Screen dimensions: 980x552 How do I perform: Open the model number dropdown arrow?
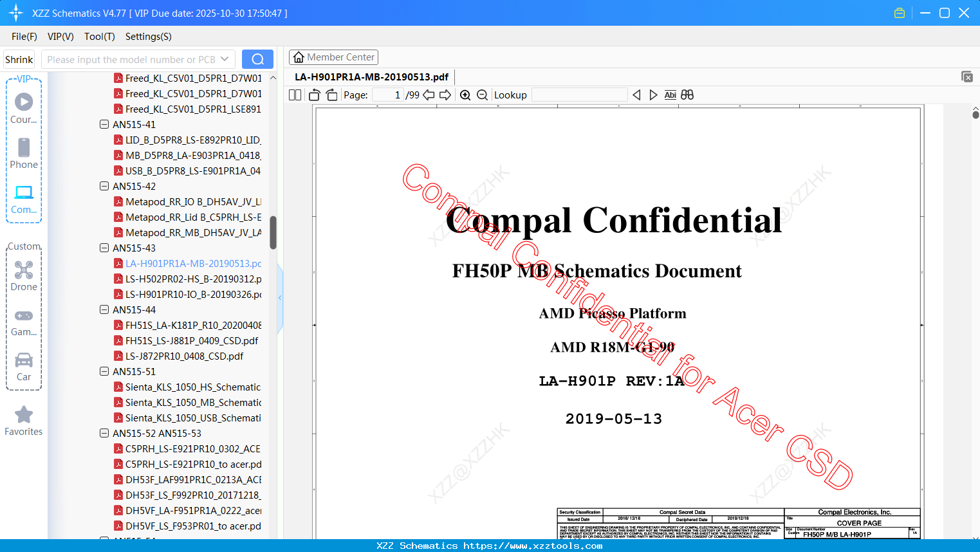tap(225, 59)
